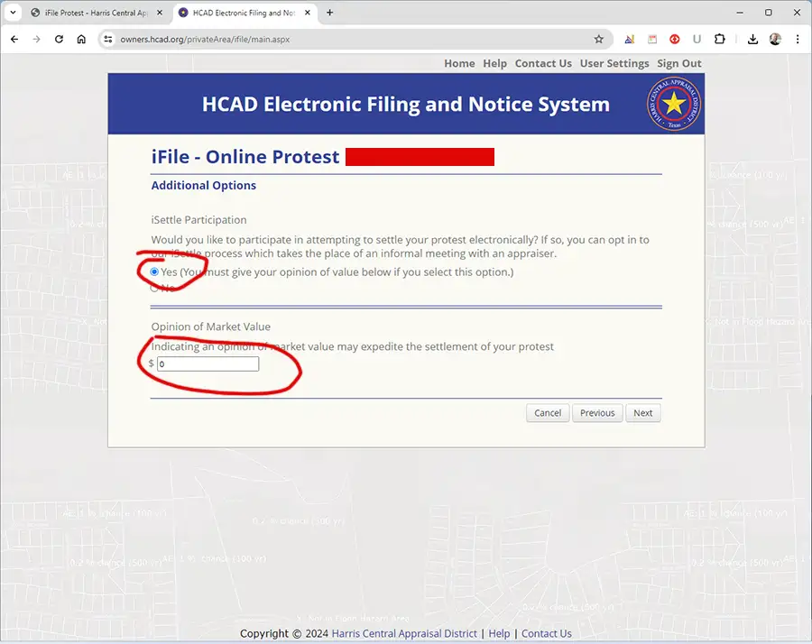
Task: Click the gray U extension icon
Action: pyautogui.click(x=697, y=40)
